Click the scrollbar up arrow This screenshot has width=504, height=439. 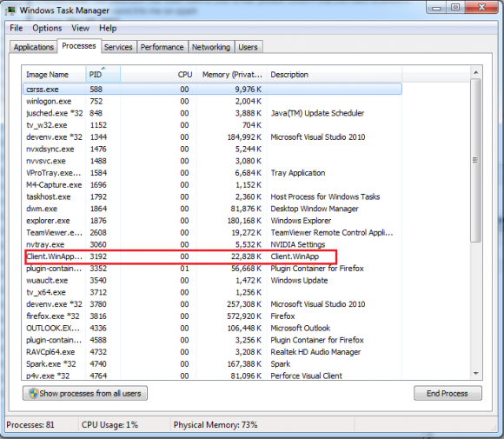476,73
